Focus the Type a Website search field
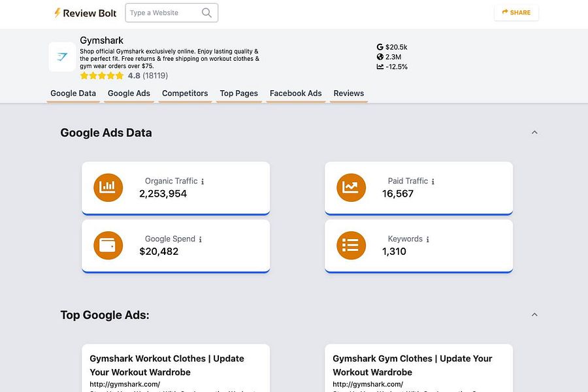This screenshot has width=588, height=392. pyautogui.click(x=163, y=12)
